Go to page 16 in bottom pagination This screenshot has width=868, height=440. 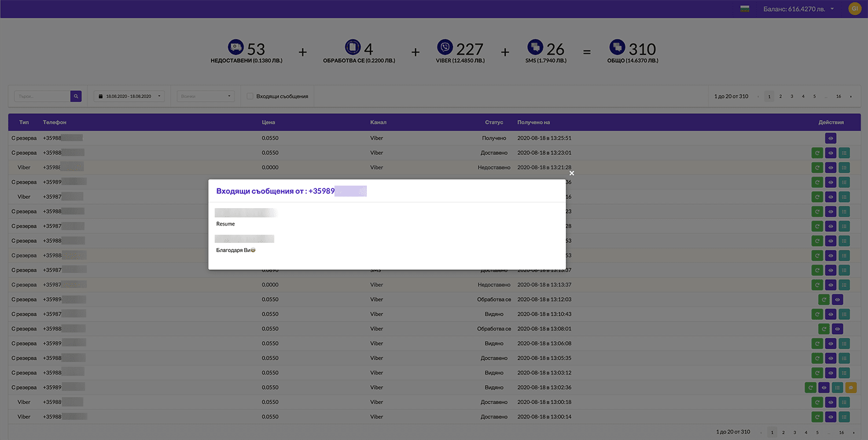(x=841, y=432)
